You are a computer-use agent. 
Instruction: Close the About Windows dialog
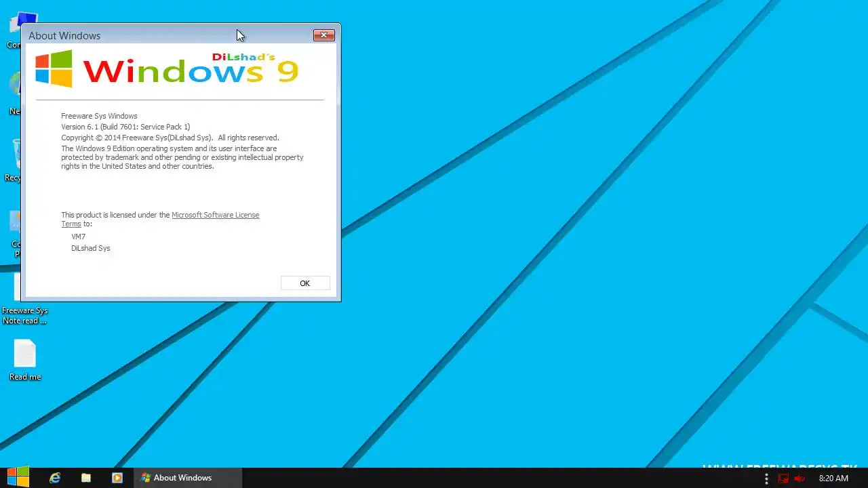click(323, 35)
